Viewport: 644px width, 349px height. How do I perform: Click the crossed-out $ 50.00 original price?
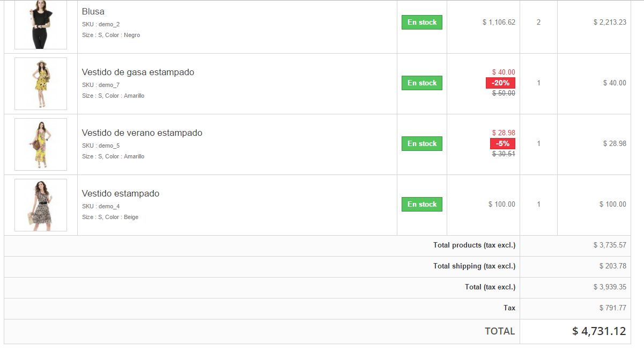click(x=504, y=93)
